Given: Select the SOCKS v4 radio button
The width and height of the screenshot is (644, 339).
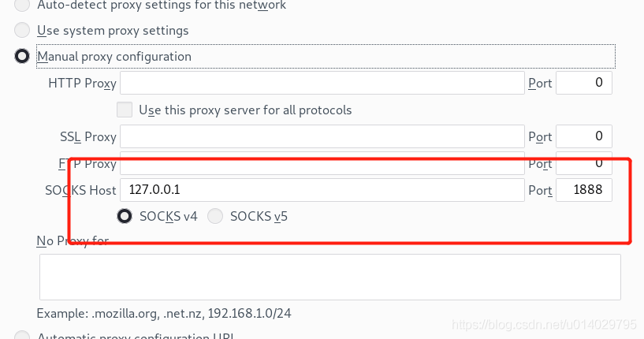Looking at the screenshot, I should point(125,216).
